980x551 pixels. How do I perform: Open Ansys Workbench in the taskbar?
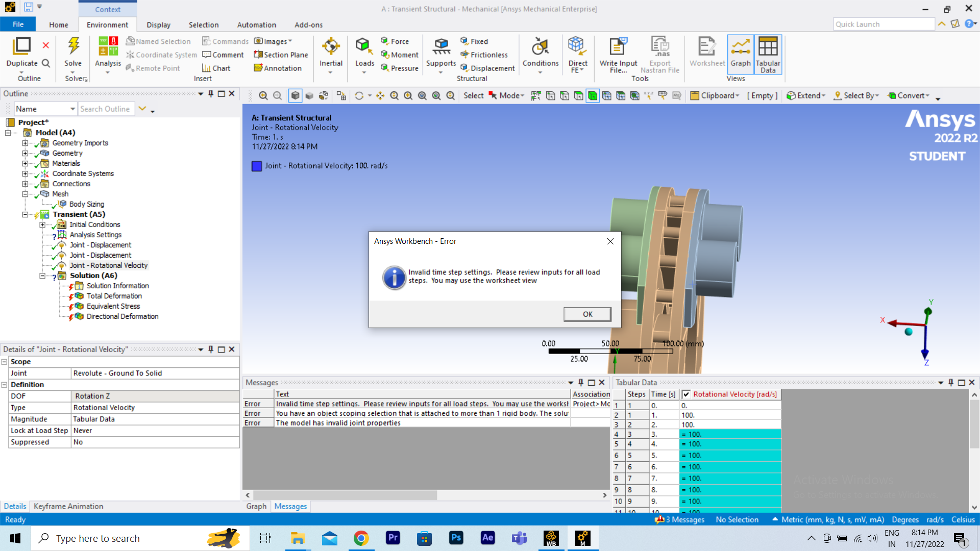(551, 538)
